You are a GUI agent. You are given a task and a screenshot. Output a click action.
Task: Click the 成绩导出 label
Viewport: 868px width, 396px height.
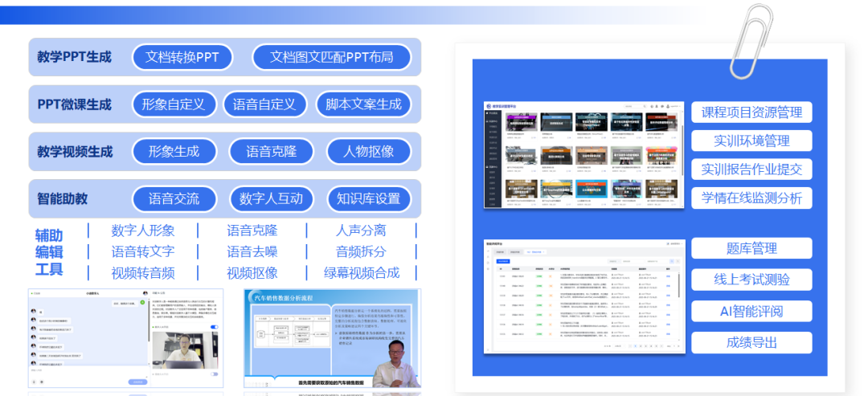pos(751,343)
